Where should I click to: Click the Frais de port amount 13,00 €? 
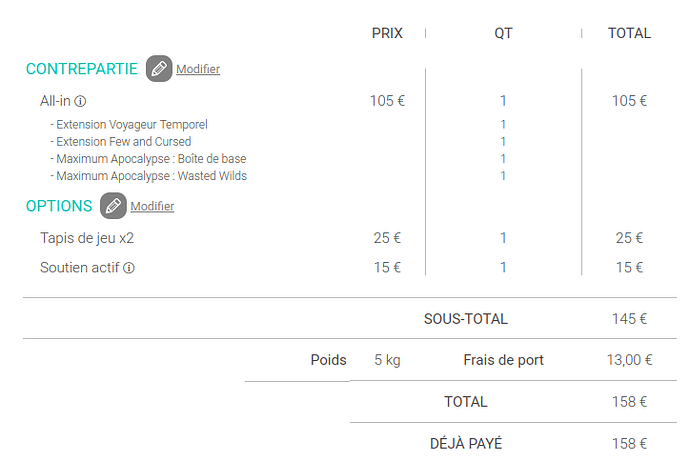pyautogui.click(x=629, y=360)
